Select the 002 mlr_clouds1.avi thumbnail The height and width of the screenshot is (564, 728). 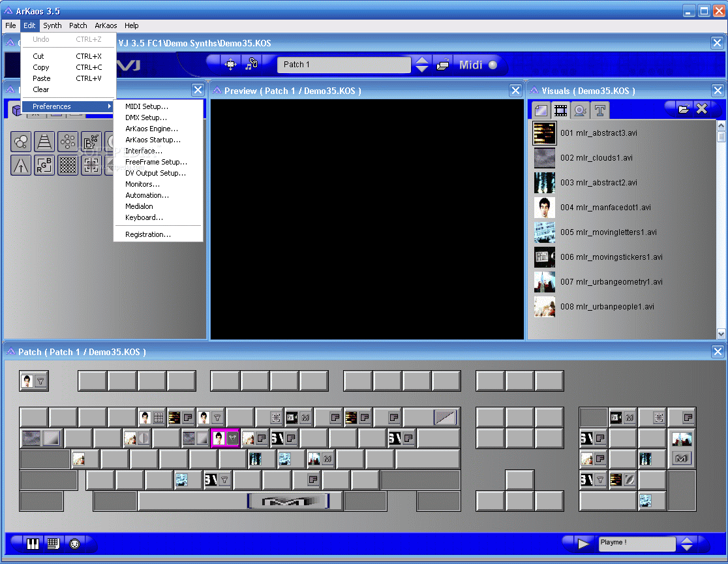pyautogui.click(x=544, y=158)
